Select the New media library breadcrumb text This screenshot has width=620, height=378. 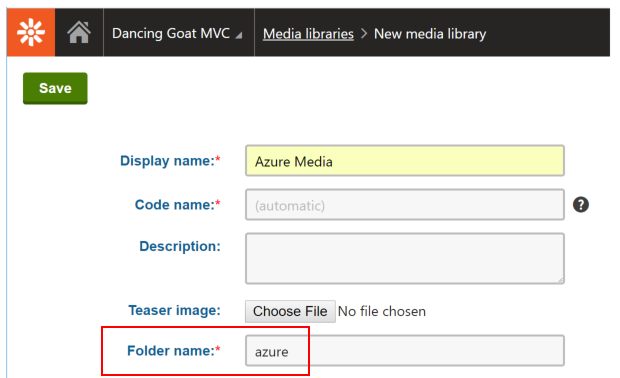[430, 34]
